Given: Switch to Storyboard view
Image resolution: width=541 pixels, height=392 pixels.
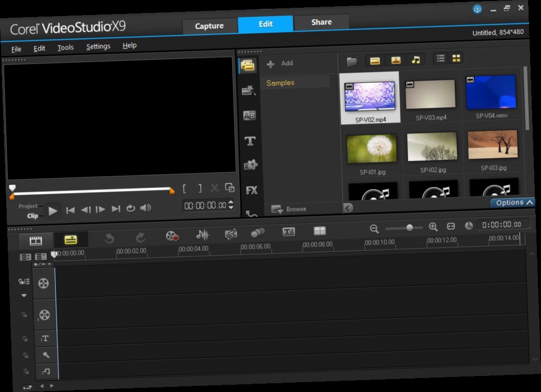Looking at the screenshot, I should pos(36,241).
